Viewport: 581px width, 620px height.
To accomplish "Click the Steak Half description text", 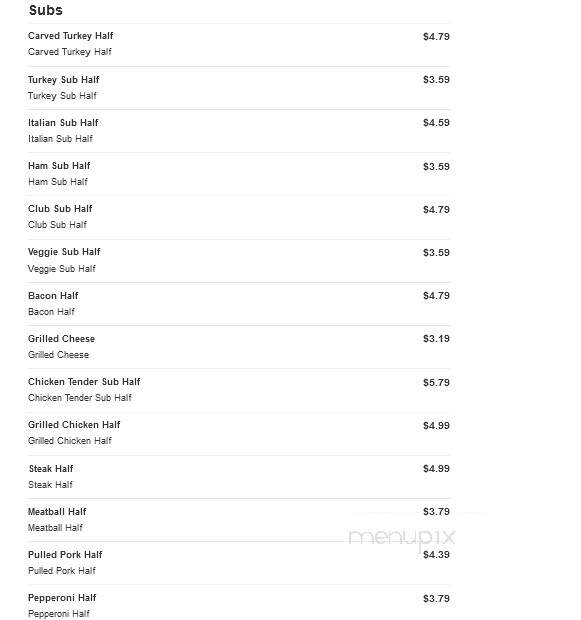I will 50,485.
